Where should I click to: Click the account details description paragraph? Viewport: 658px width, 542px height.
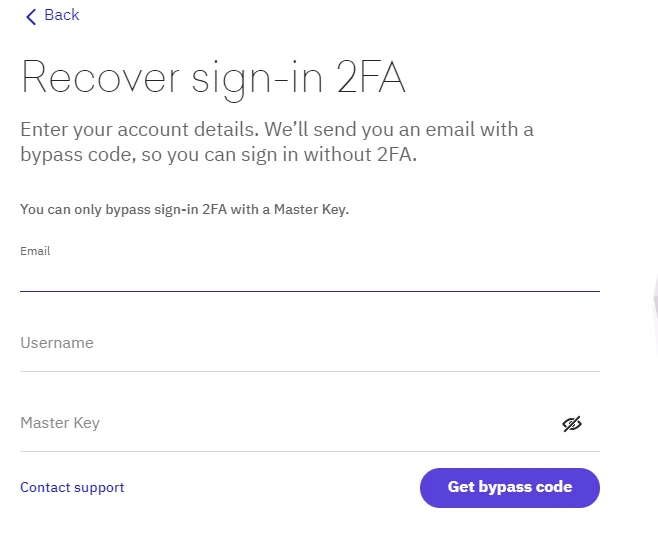277,142
